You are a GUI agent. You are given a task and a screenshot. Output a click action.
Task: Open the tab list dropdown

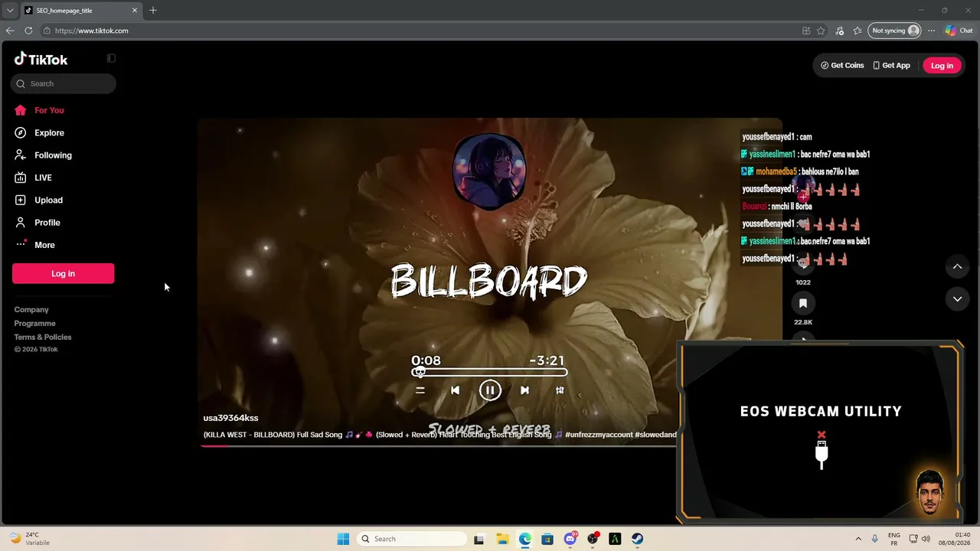pyautogui.click(x=9, y=10)
